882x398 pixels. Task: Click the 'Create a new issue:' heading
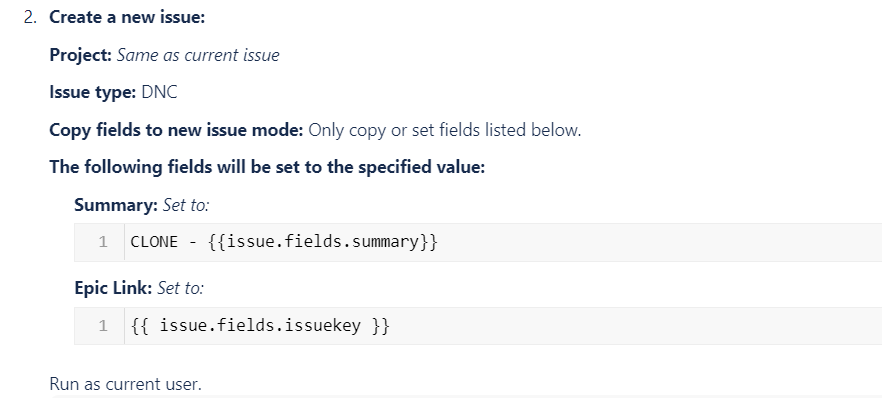coord(127,17)
